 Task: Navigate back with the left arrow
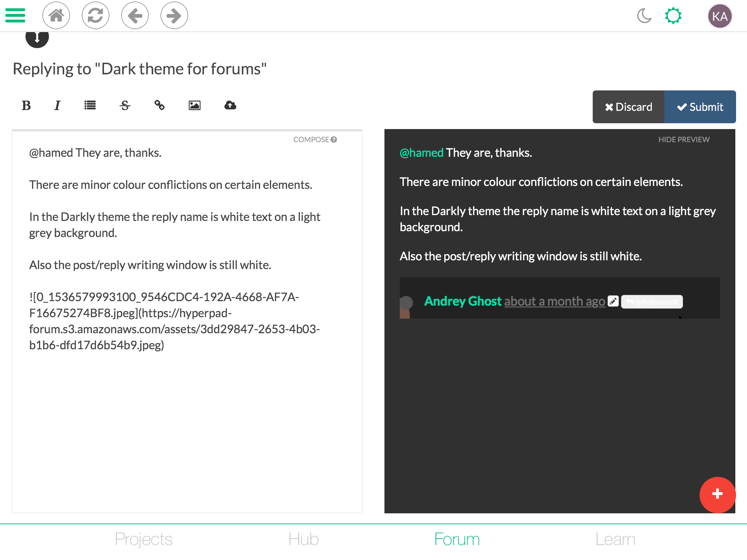135,15
